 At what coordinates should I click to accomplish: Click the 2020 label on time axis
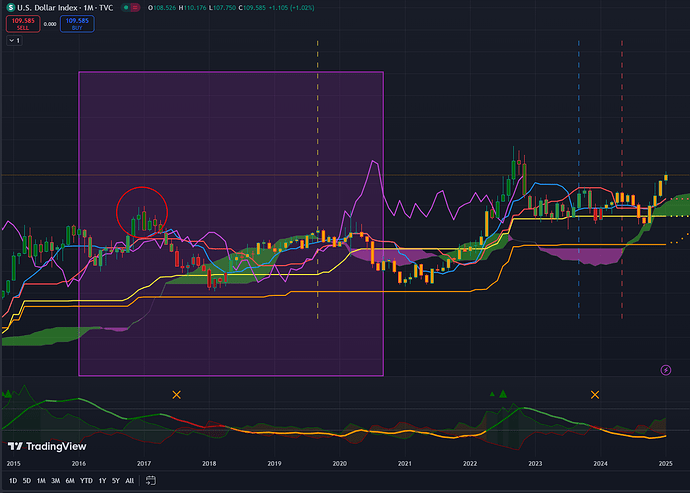(x=339, y=464)
